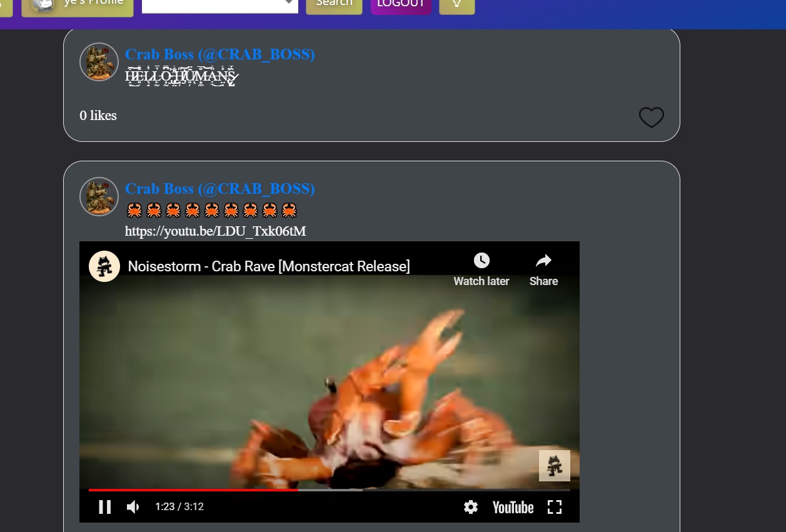Viewport: 786px width, 532px height.
Task: Open video on YouTube via logo
Action: tap(513, 507)
